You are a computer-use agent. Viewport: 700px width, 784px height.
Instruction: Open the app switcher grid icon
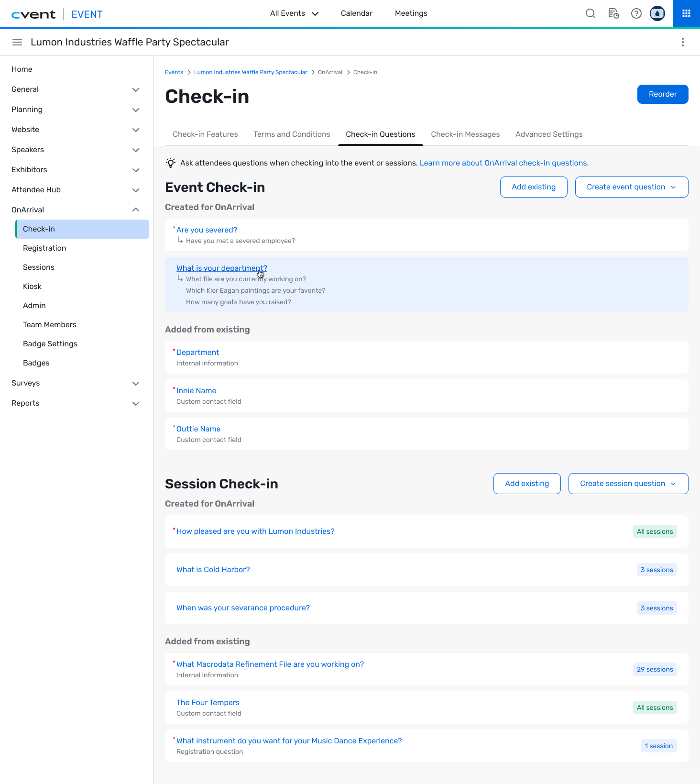(686, 13)
